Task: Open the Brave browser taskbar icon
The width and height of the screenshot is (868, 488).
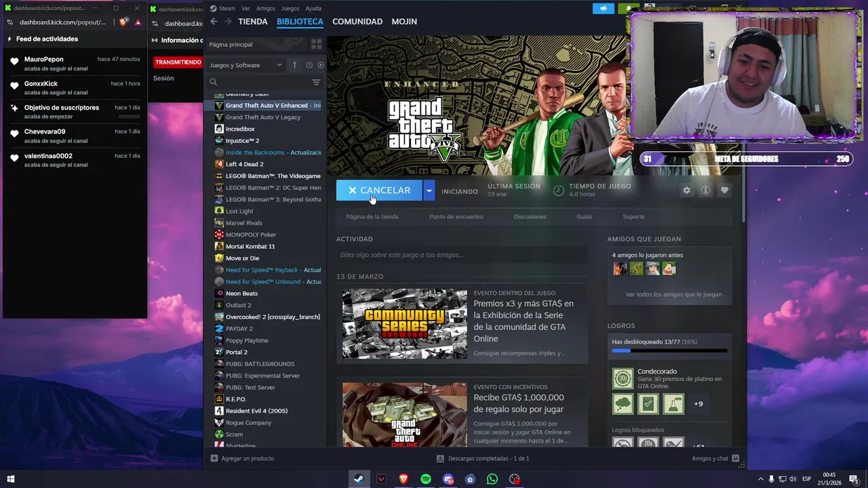Action: coord(403,479)
